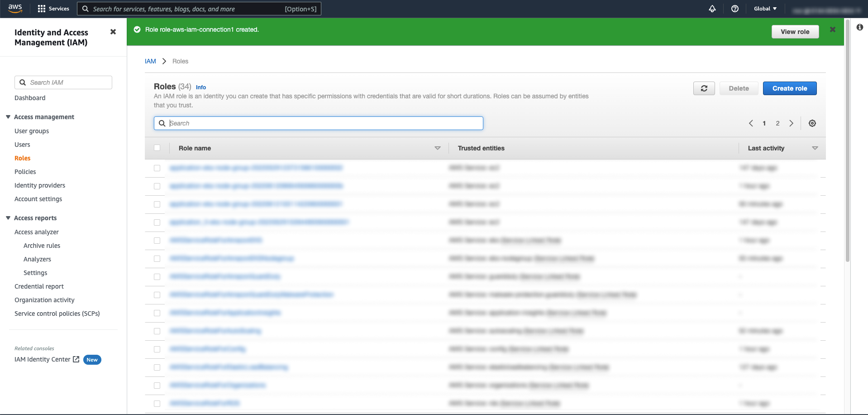Viewport: 868px width, 415px height.
Task: Click the breadcrumb chevron after IAM
Action: [164, 61]
